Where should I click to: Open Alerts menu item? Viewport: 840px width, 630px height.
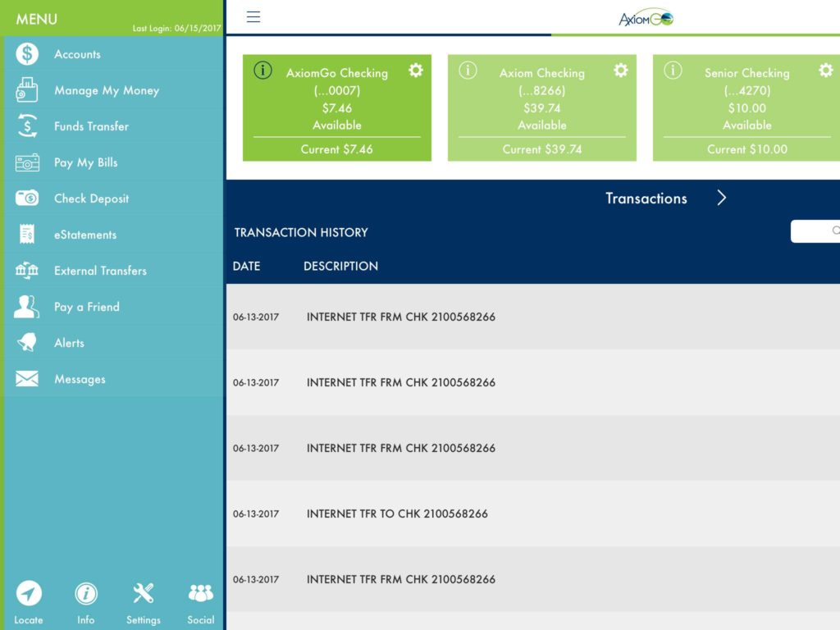click(x=113, y=342)
